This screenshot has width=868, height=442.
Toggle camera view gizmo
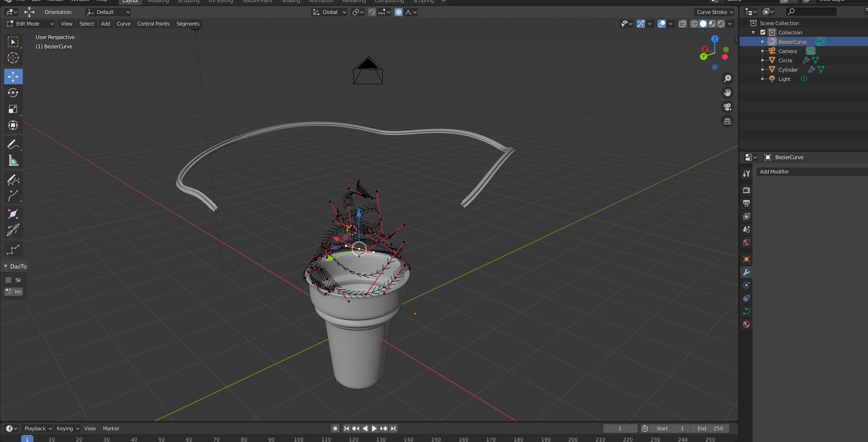point(727,107)
